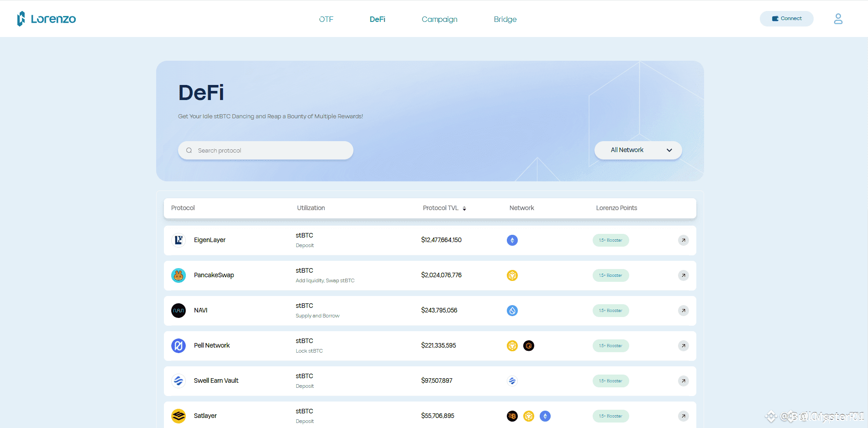This screenshot has height=428, width=868.
Task: Sort by Protocol TVL arrows
Action: coord(464,208)
